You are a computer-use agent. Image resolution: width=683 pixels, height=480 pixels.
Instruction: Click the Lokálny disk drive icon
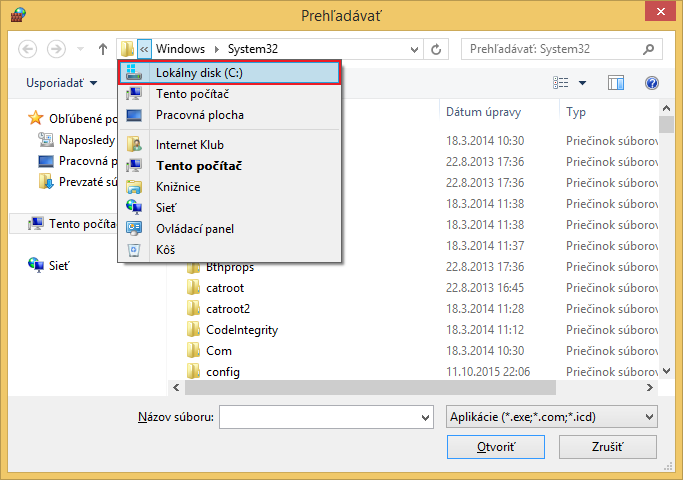point(134,72)
